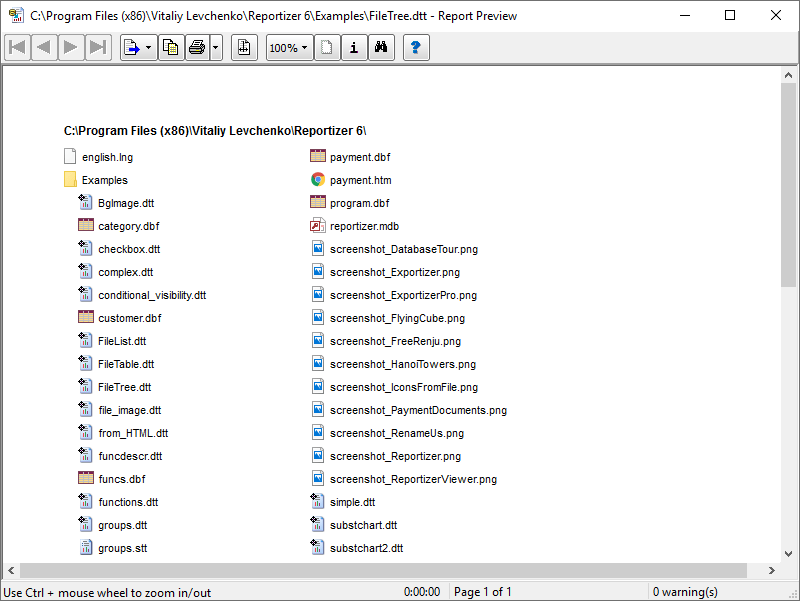This screenshot has width=800, height=601.
Task: Click the Examples folder entry
Action: 104,180
